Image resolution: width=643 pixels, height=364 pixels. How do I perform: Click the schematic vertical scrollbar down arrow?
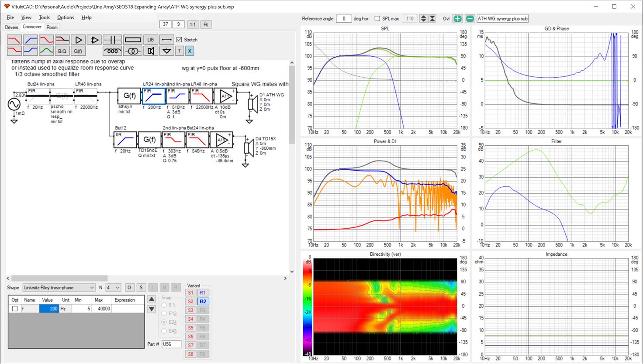tap(292, 271)
